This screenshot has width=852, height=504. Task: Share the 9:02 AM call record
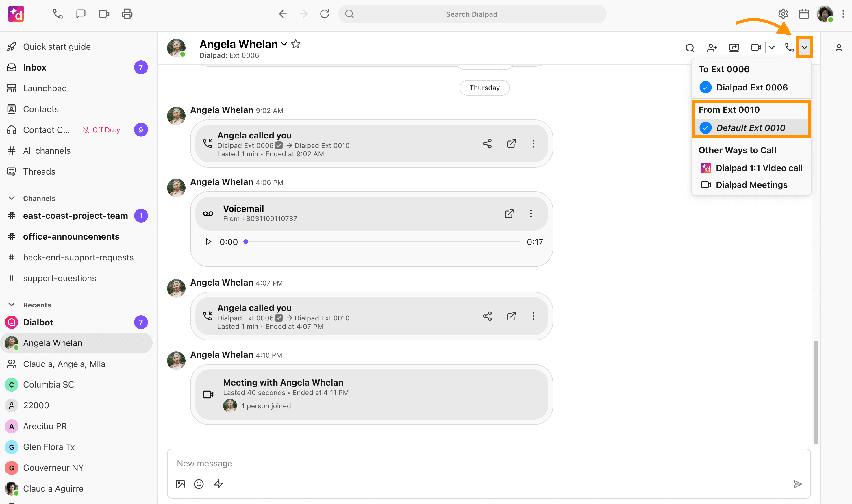pos(487,144)
